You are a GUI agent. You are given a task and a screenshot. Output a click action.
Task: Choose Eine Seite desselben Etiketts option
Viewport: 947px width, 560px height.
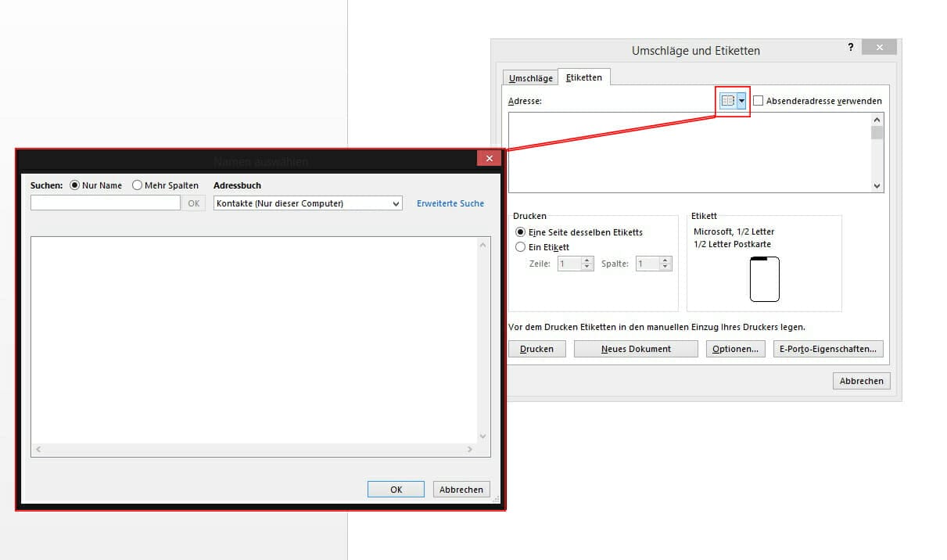coord(521,232)
